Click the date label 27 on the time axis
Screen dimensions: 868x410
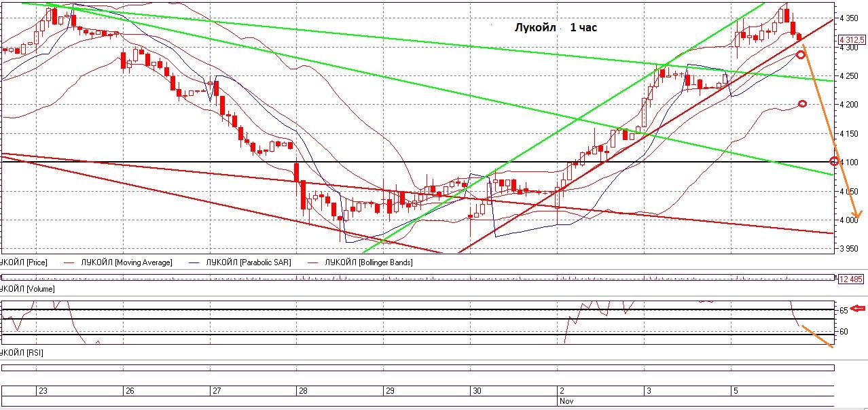(x=217, y=391)
